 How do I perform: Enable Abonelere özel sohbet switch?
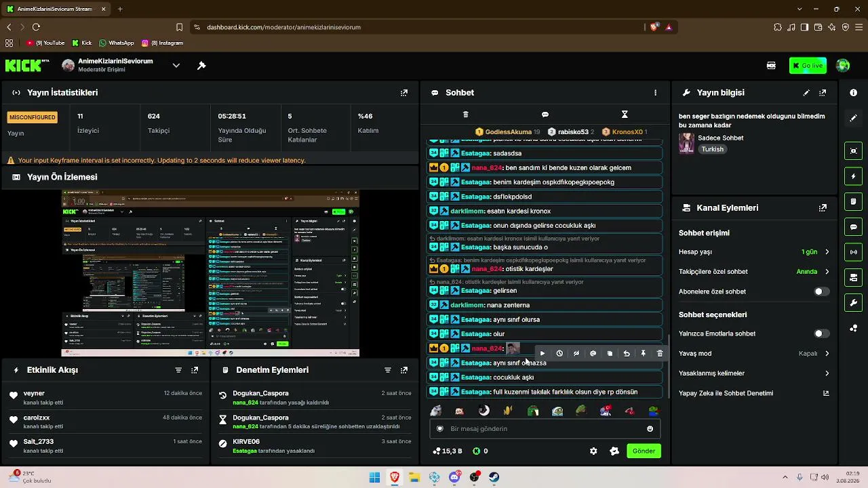[821, 291]
